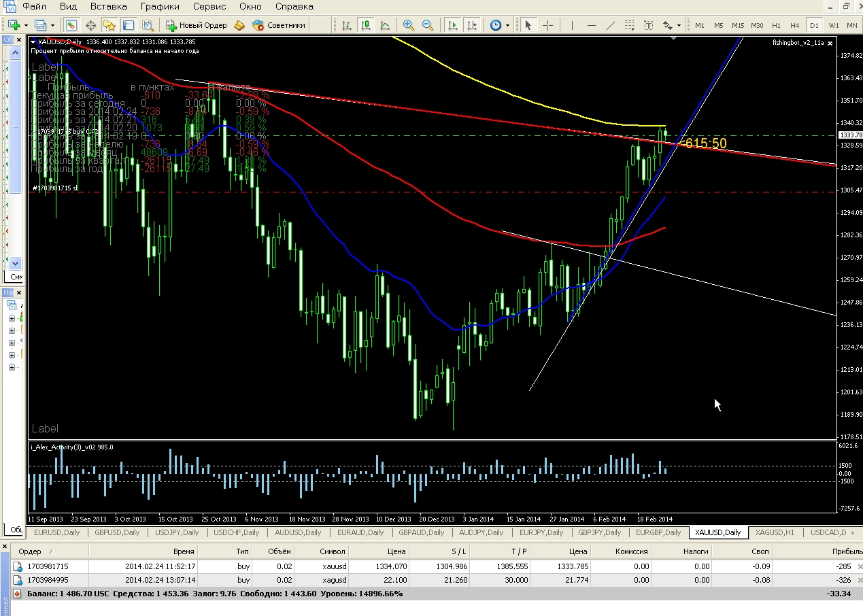
Task: Open the Сервис menu
Action: tap(209, 6)
